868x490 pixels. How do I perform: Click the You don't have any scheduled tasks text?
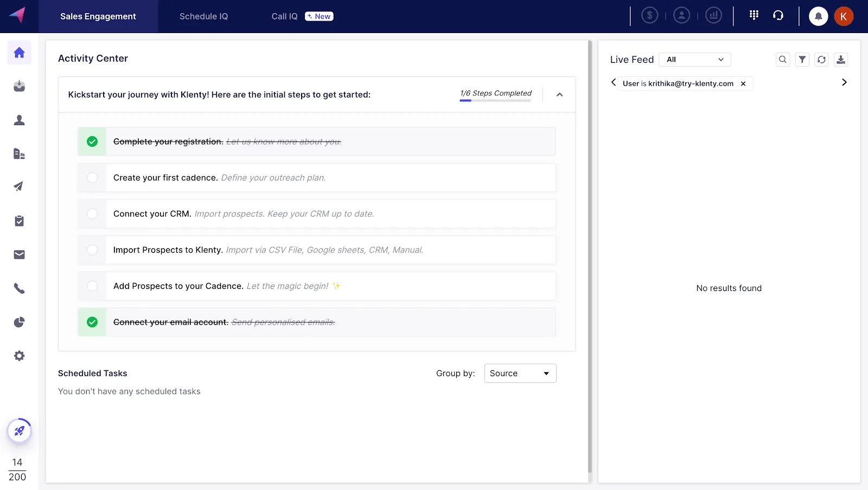point(129,391)
